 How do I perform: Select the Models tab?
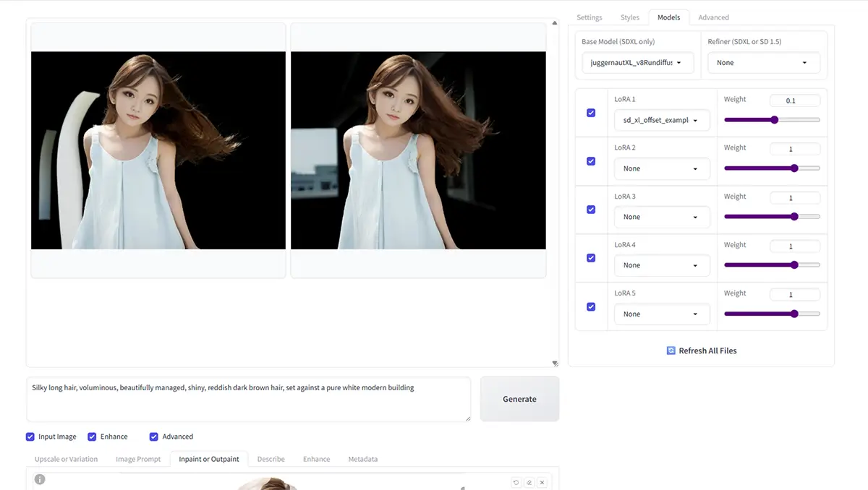click(x=669, y=17)
